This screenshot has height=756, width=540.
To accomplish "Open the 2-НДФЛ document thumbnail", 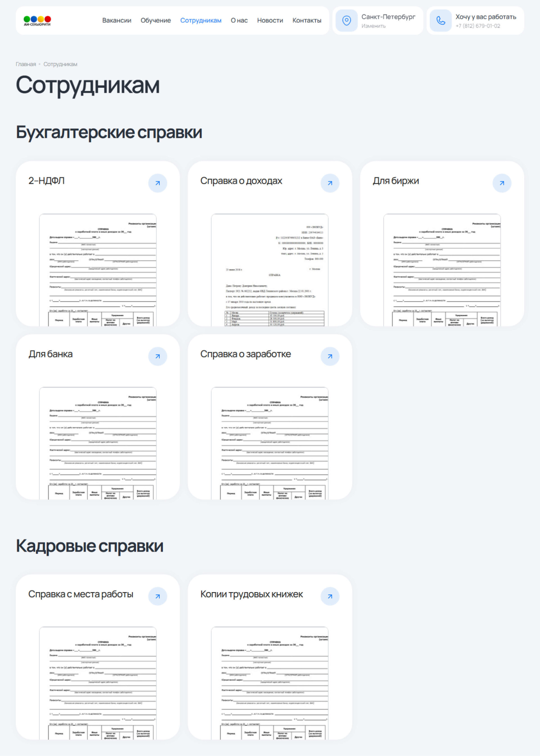I will point(98,270).
